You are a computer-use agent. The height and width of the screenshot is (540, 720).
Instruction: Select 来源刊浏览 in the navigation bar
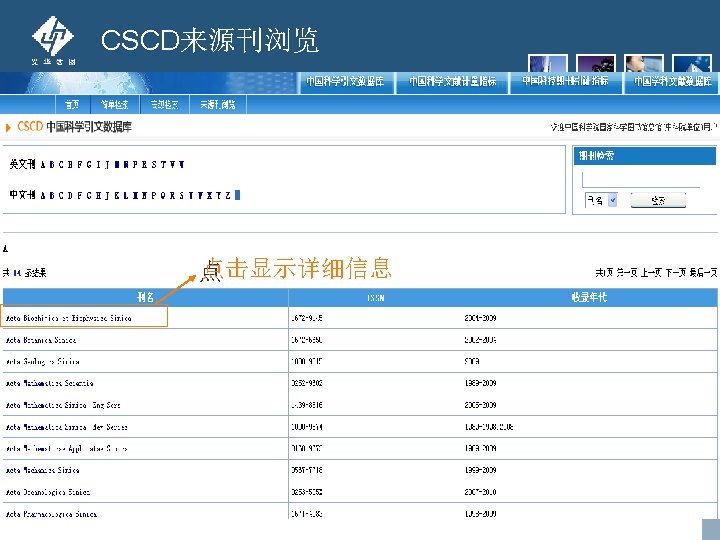[x=218, y=104]
